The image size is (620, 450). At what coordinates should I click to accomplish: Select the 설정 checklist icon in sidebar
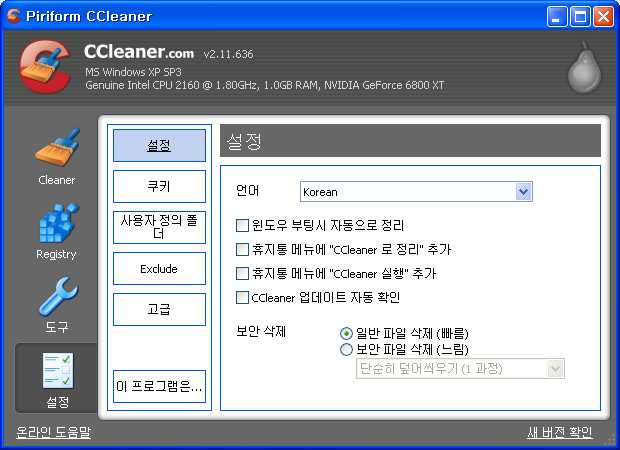point(58,370)
